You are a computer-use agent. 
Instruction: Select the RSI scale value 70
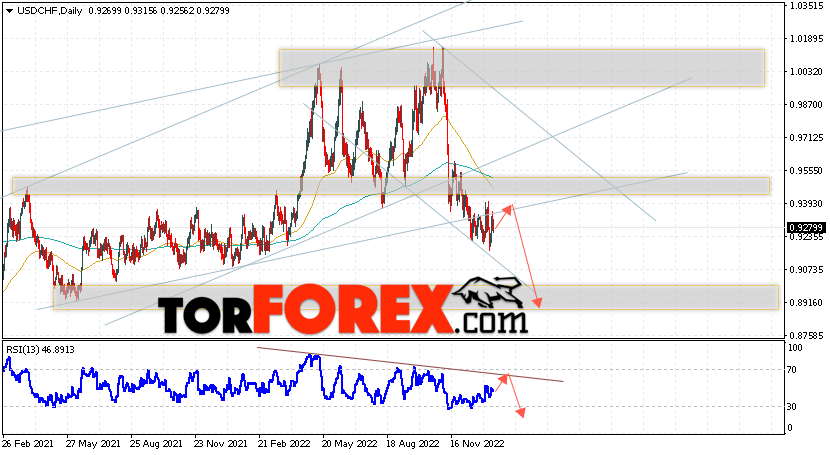(792, 369)
